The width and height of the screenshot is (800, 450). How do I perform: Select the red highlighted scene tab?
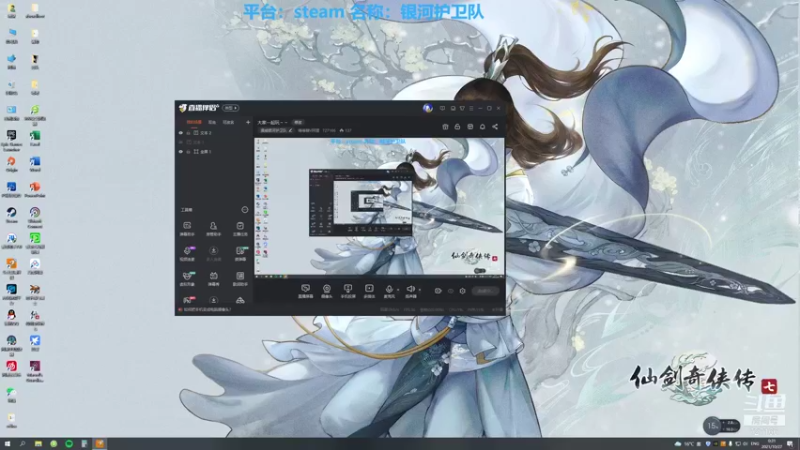(194, 122)
